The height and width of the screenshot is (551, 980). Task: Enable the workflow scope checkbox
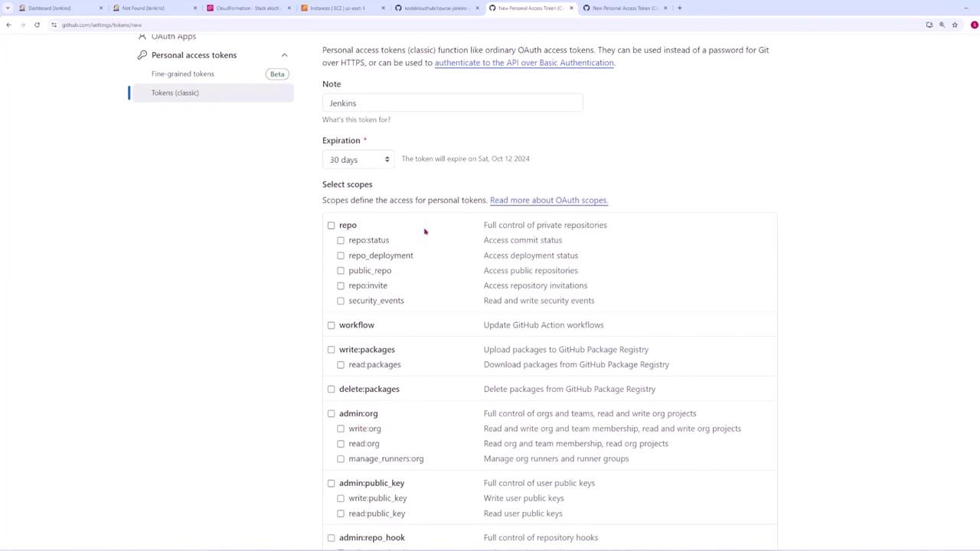click(332, 325)
